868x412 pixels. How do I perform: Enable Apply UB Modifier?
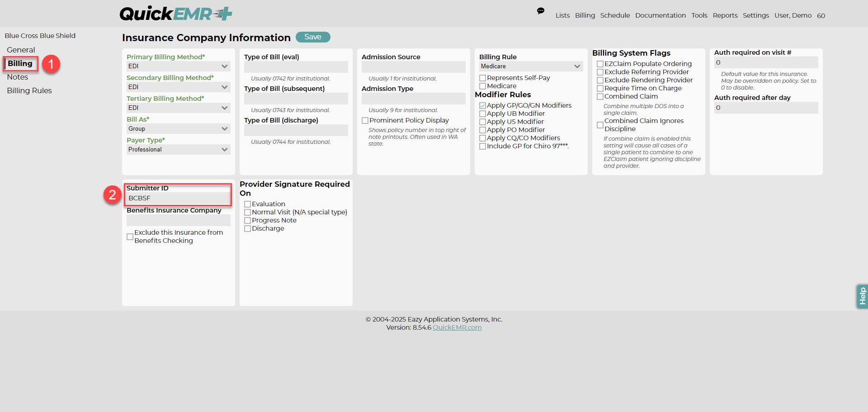pyautogui.click(x=483, y=114)
